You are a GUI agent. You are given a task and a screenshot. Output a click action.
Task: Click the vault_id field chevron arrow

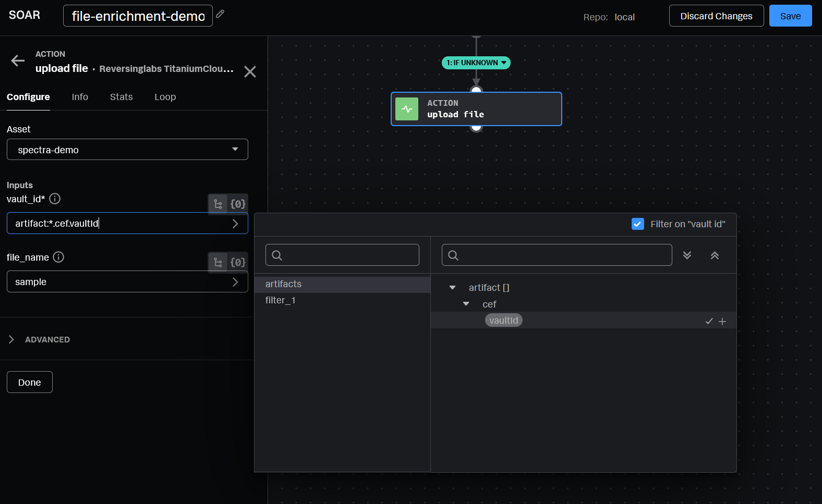coord(235,224)
